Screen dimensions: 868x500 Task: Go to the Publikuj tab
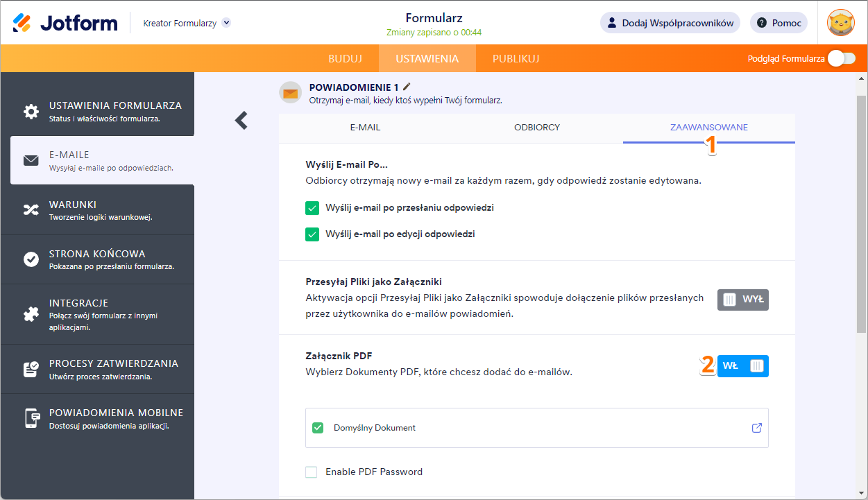point(516,59)
